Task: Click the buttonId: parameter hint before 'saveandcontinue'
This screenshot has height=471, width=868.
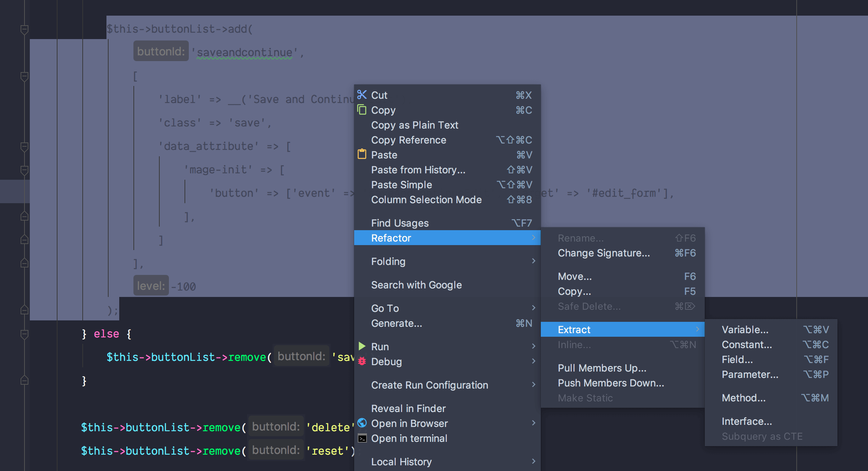Action: tap(161, 52)
